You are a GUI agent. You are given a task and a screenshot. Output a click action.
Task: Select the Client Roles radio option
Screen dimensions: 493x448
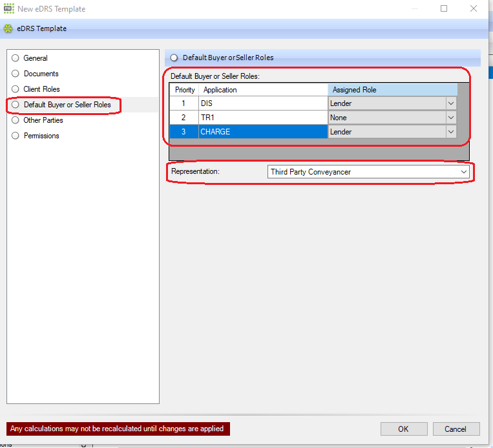pyautogui.click(x=15, y=89)
